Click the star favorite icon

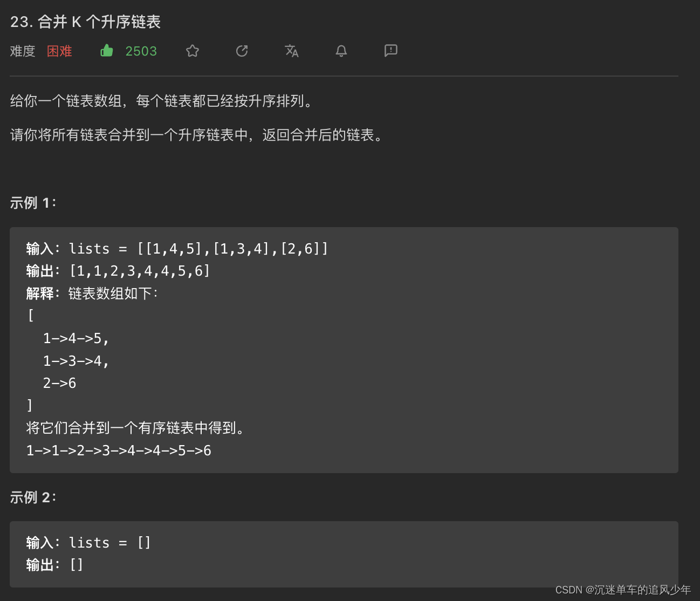(193, 51)
